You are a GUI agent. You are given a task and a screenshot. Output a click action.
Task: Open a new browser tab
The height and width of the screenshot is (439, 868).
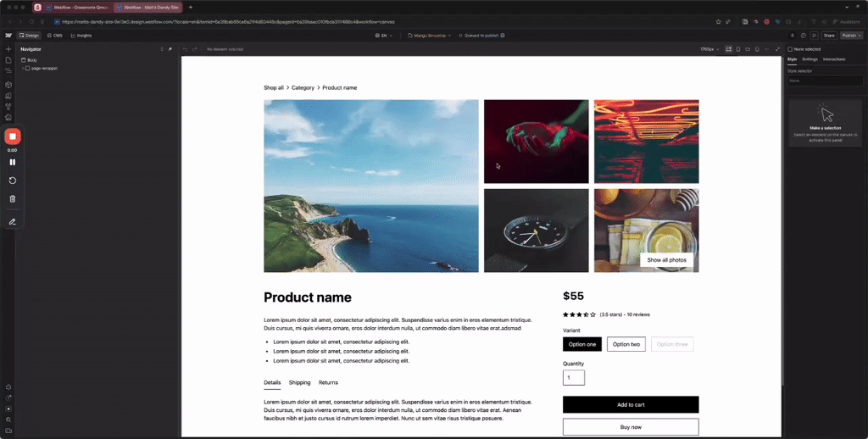[x=191, y=7]
